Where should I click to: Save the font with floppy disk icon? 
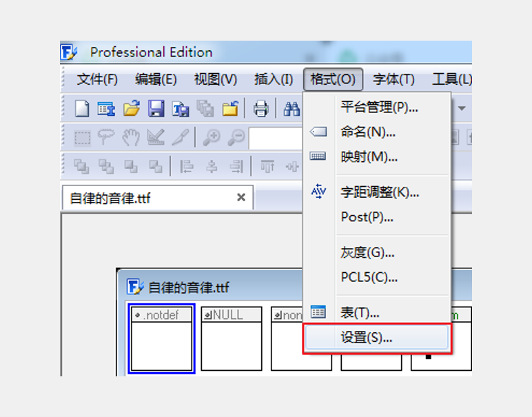pyautogui.click(x=156, y=109)
